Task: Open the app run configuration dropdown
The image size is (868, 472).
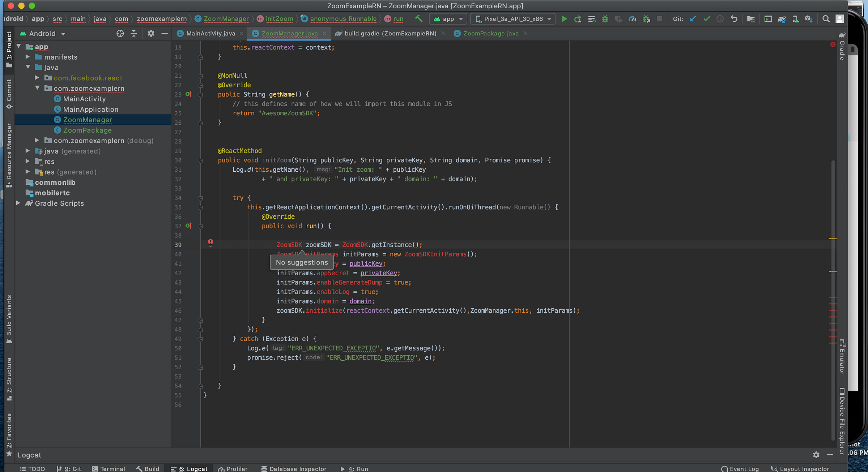Action: [x=448, y=19]
